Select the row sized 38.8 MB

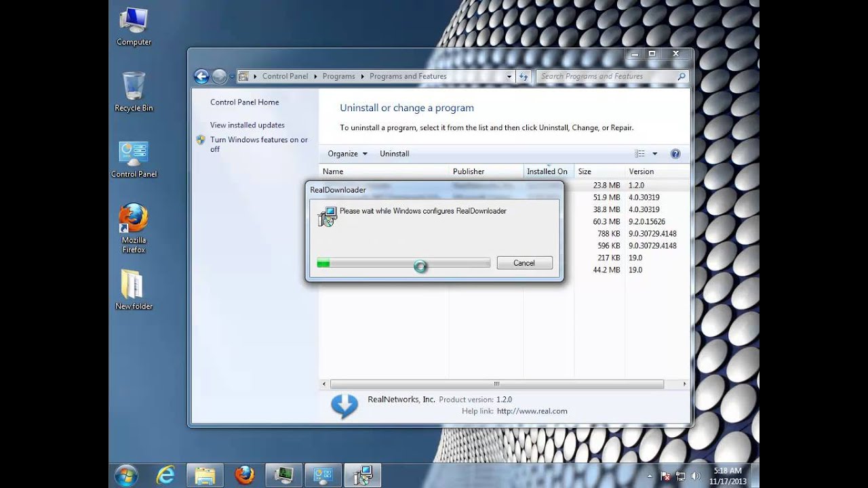[x=505, y=209]
